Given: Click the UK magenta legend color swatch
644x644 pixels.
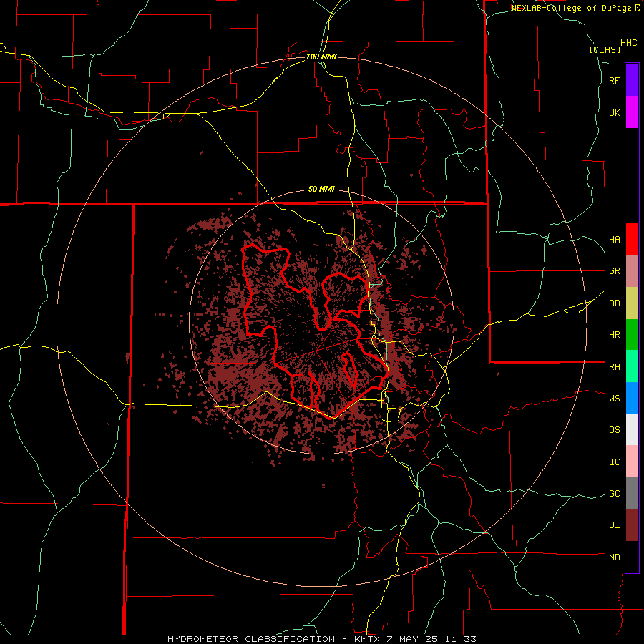Looking at the screenshot, I should pos(632,112).
